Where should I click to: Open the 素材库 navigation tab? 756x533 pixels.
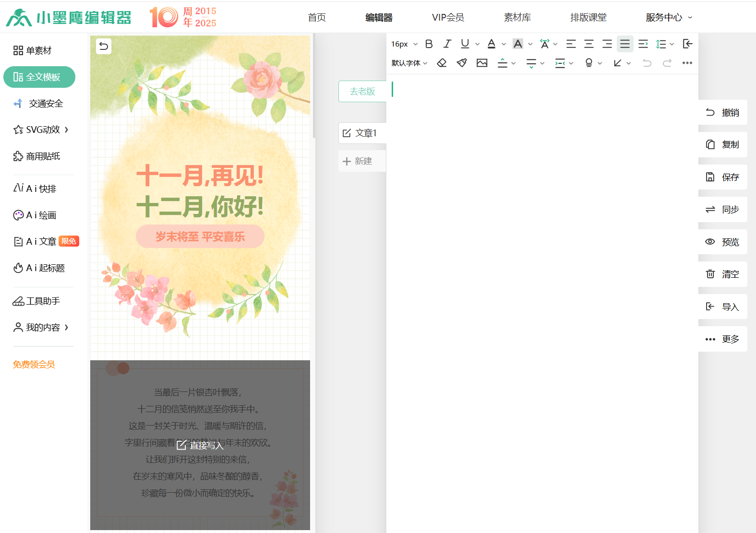(517, 18)
